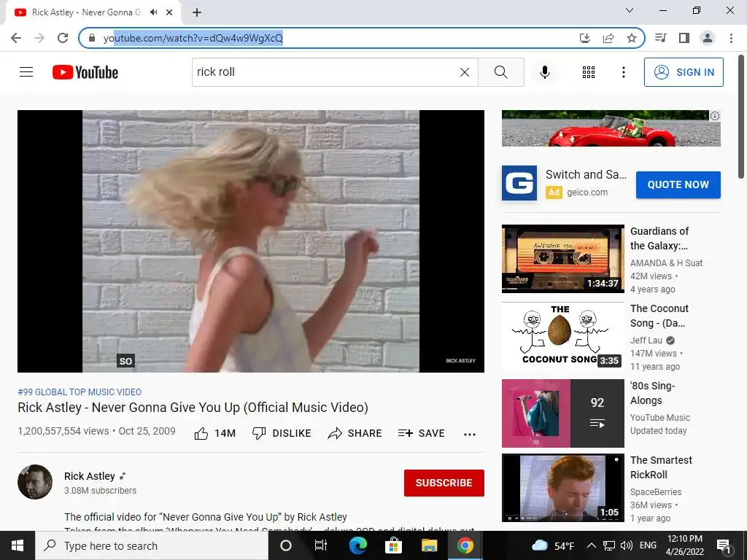
Task: Open the Rick Astley channel name
Action: [x=90, y=476]
